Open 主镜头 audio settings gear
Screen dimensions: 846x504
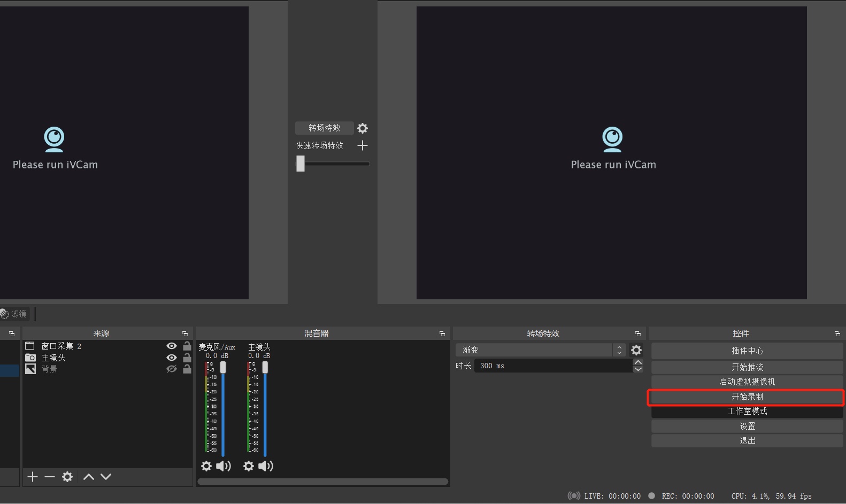click(x=249, y=466)
